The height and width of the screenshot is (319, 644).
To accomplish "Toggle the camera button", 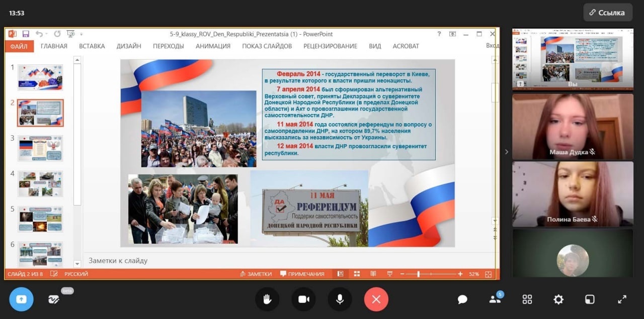I will [x=303, y=299].
